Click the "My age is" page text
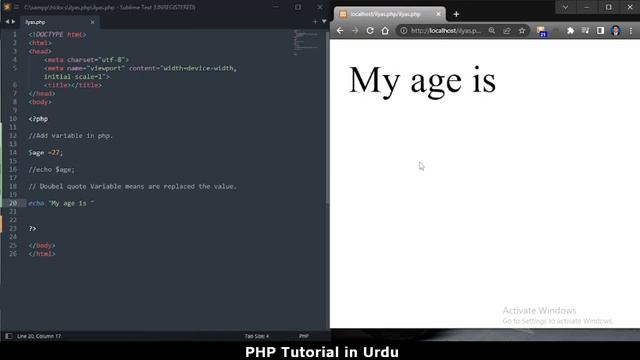 (x=422, y=81)
